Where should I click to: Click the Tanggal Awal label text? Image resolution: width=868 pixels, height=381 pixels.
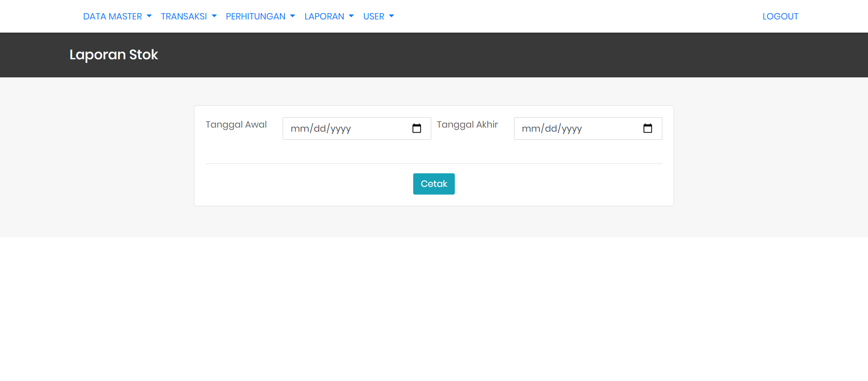236,124
